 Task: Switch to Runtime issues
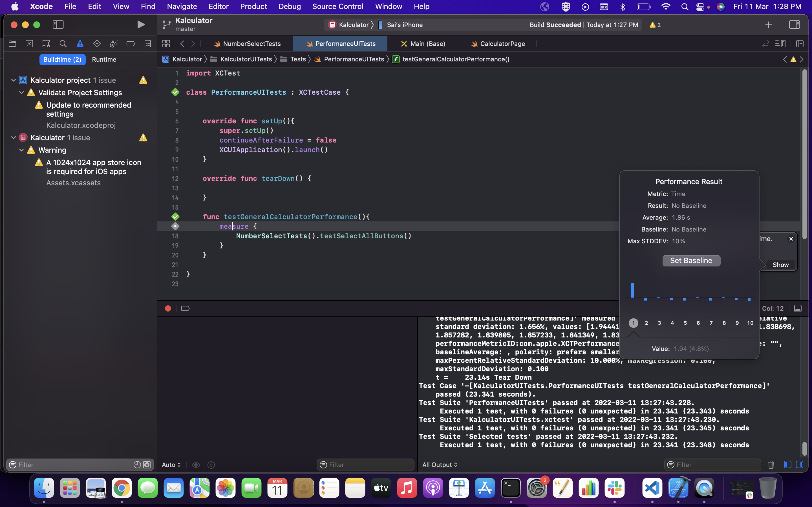click(x=104, y=59)
